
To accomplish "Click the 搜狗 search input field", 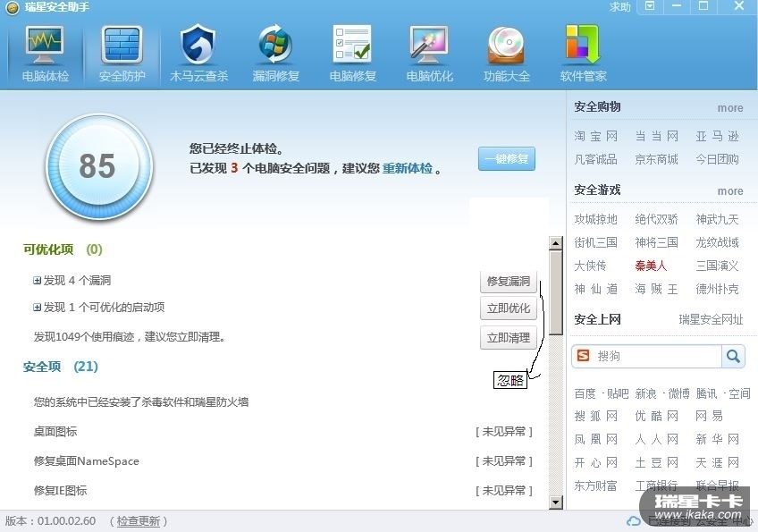I will tap(658, 357).
